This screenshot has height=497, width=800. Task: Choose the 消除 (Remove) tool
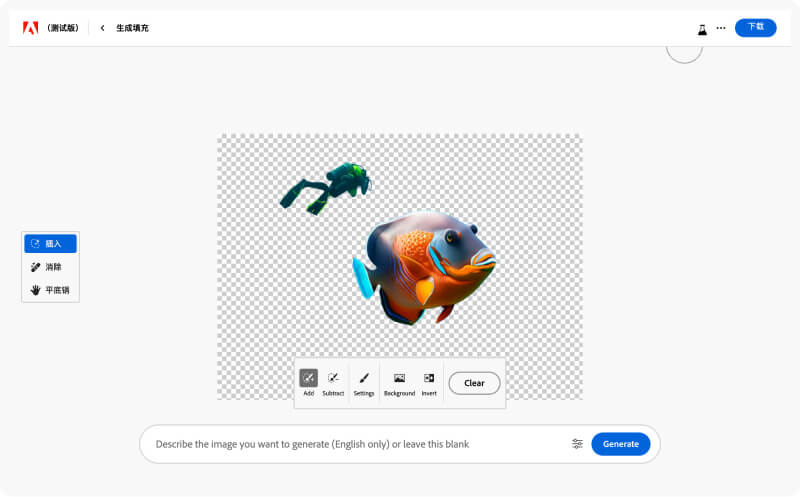coord(50,267)
